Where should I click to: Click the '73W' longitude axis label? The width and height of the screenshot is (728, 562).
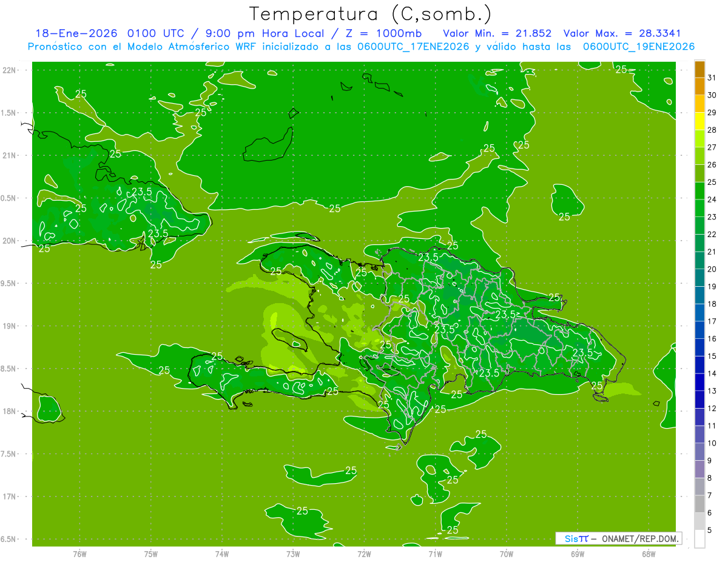[x=293, y=554]
